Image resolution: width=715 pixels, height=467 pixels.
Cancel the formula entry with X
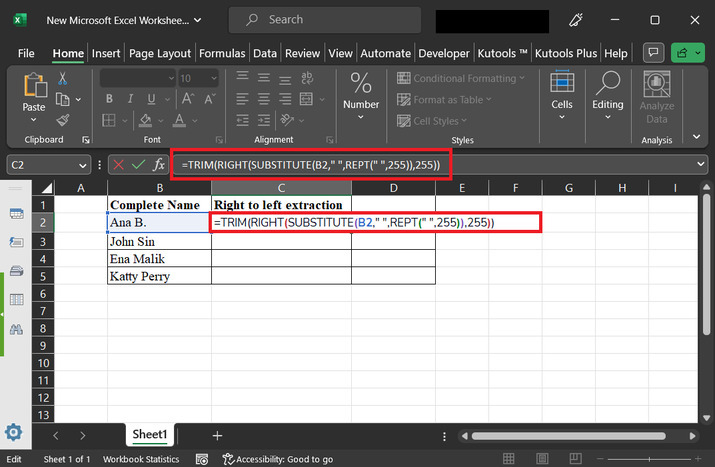coord(118,164)
